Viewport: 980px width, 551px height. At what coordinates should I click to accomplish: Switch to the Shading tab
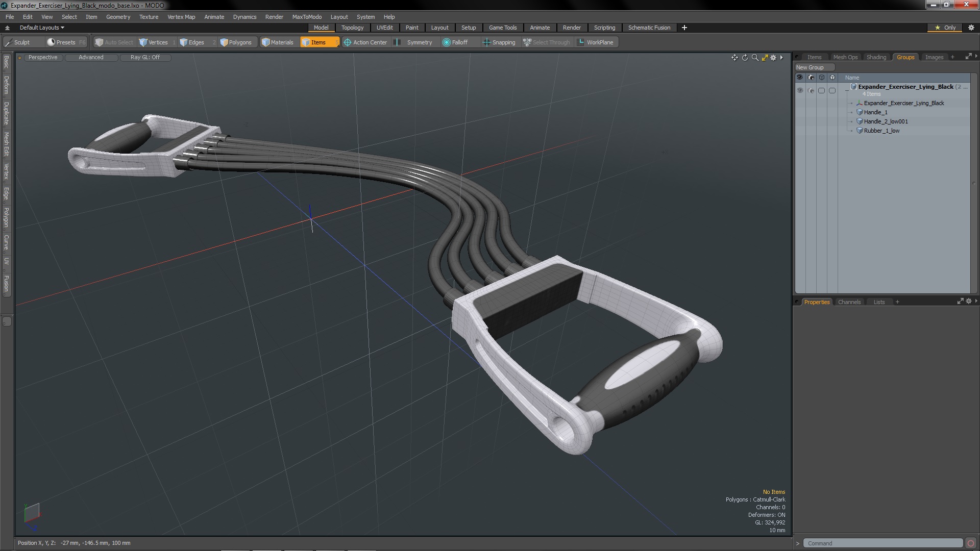coord(876,57)
